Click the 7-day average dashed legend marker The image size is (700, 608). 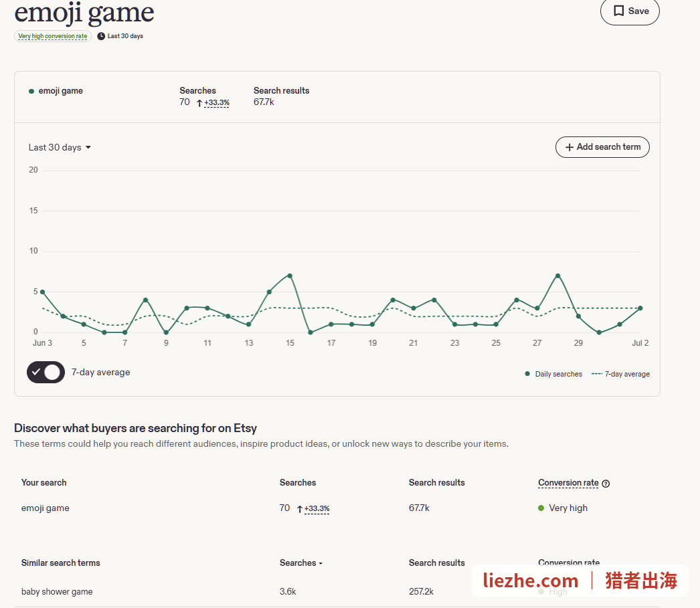(597, 374)
